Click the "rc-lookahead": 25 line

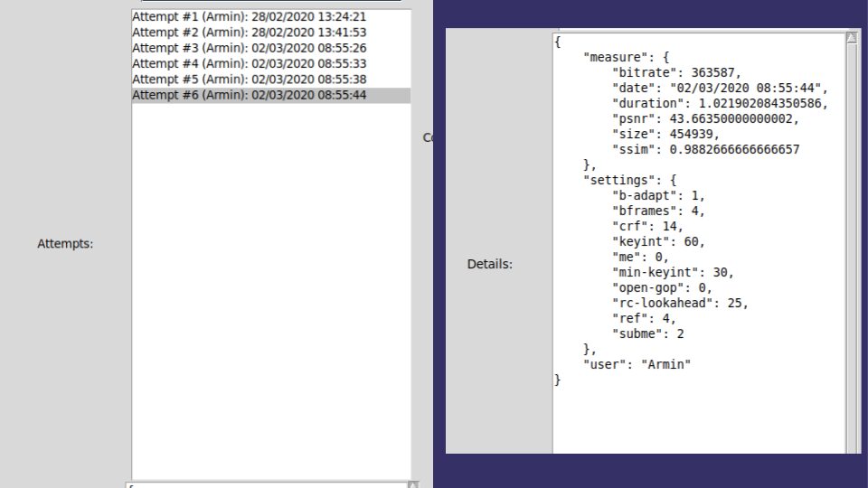(680, 304)
